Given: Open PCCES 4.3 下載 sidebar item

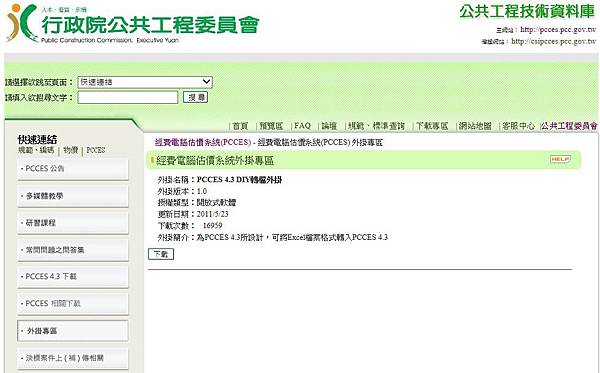Looking at the screenshot, I should click(x=73, y=277).
